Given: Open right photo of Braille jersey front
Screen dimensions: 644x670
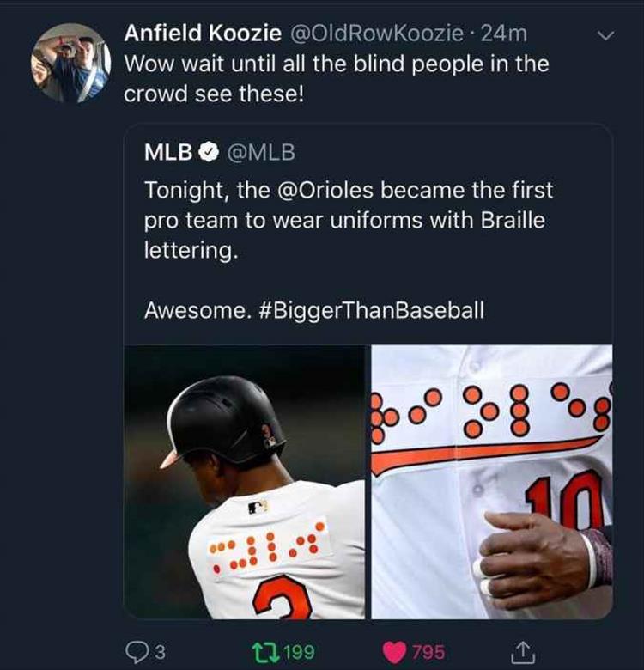Looking at the screenshot, I should pyautogui.click(x=492, y=482).
